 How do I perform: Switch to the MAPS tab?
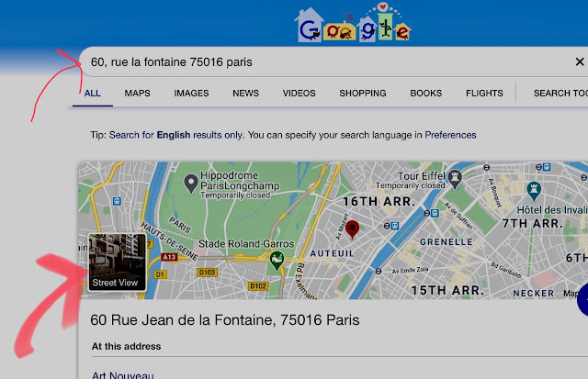[137, 94]
